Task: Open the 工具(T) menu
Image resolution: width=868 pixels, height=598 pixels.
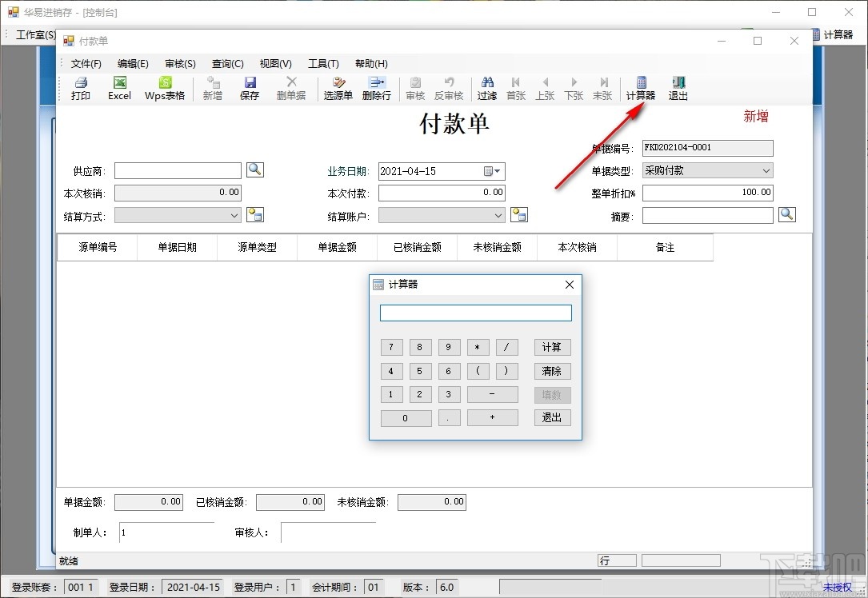Action: pos(323,63)
